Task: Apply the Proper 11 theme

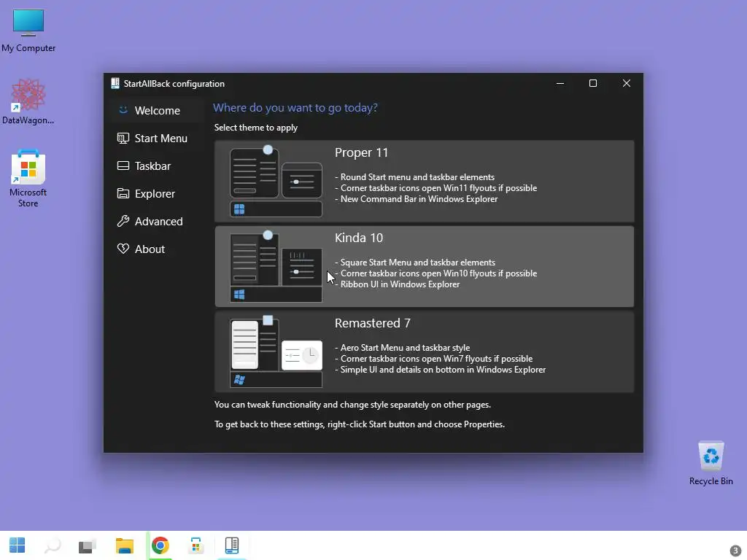Action: click(424, 181)
